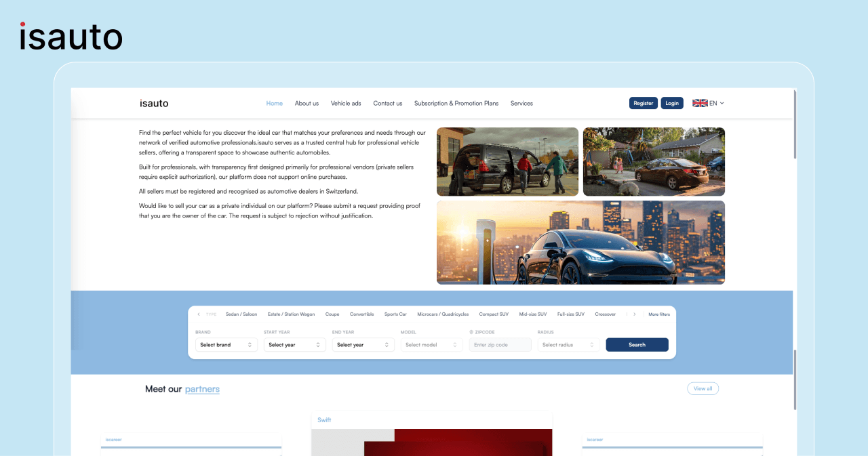Open the End Year dropdown

coord(363,345)
